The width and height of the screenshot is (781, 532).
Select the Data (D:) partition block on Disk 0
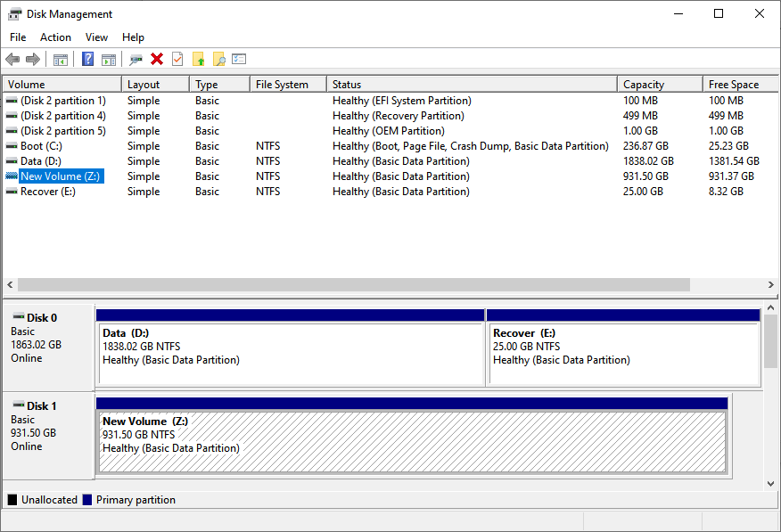point(291,353)
